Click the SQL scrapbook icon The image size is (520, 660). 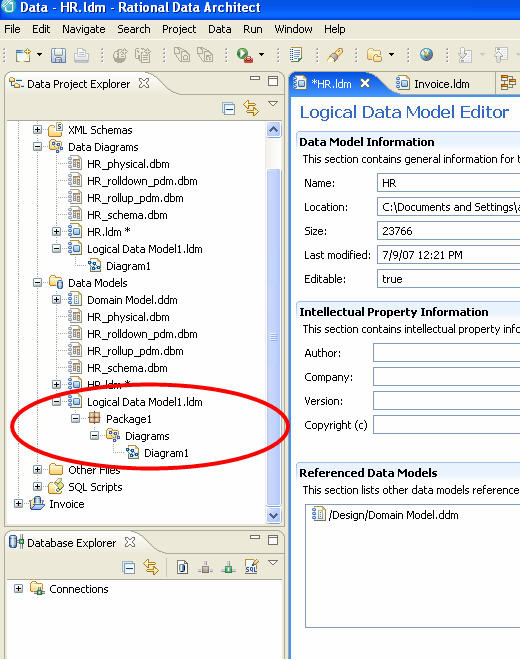coord(251,567)
